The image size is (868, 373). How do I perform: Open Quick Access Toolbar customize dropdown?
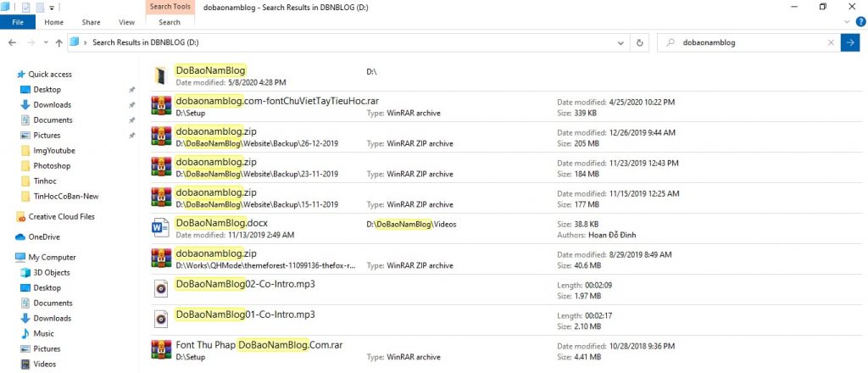coord(51,7)
